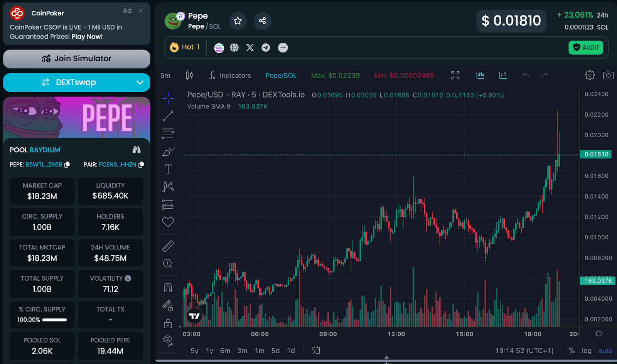The width and height of the screenshot is (617, 364).
Task: Select the Fibonacci retracement tool
Action: pyautogui.click(x=168, y=134)
